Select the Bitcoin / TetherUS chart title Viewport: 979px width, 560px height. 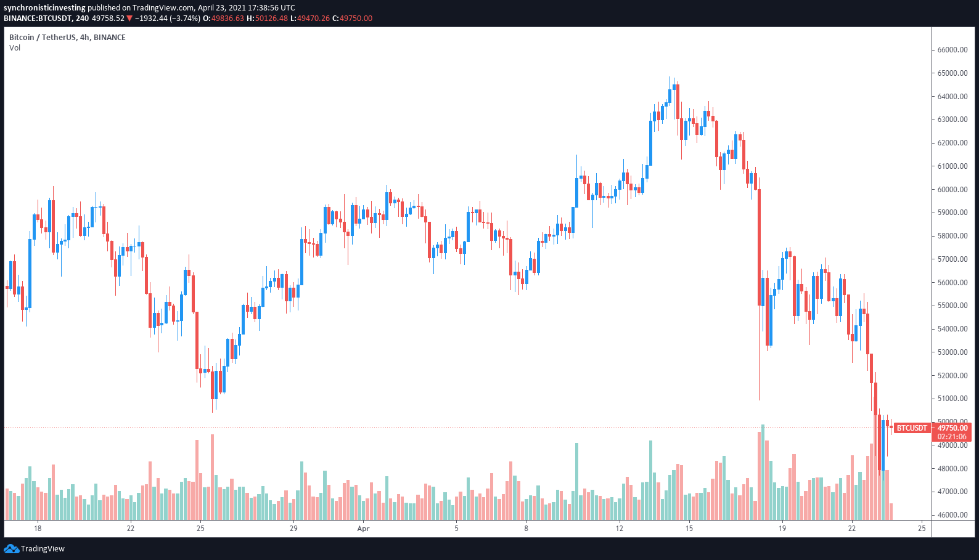pos(67,38)
